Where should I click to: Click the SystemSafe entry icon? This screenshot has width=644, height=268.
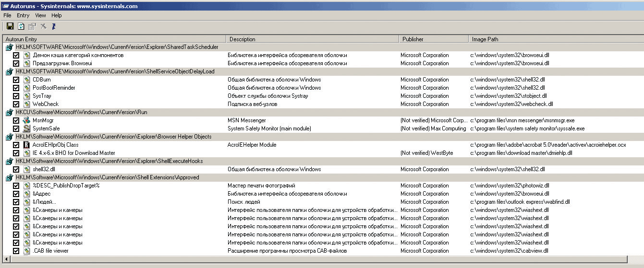[x=27, y=128]
